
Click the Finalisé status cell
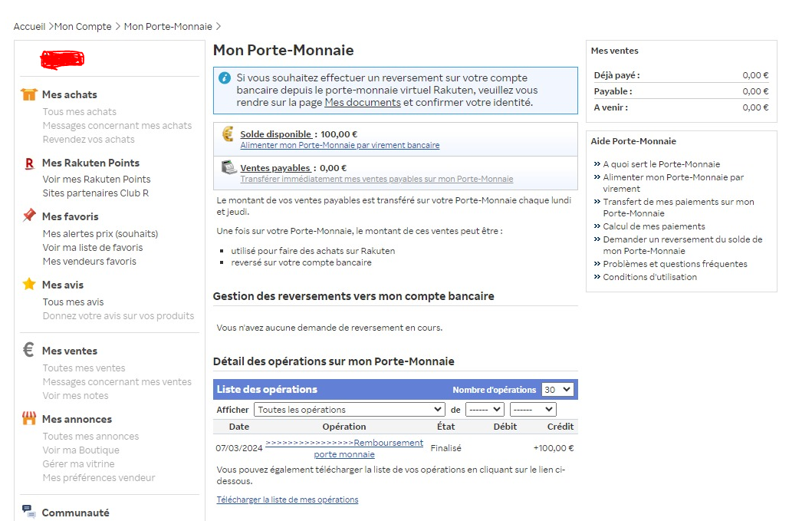point(446,448)
